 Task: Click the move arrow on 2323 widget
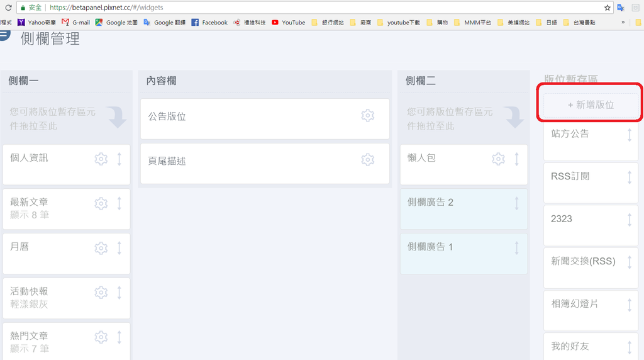pyautogui.click(x=630, y=220)
